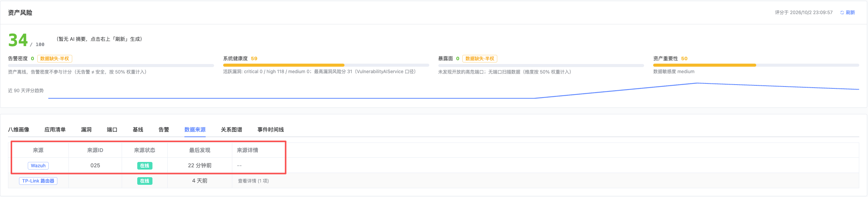The width and height of the screenshot is (868, 197).
Task: Open 查看详情 (1 项) link
Action: click(x=253, y=181)
